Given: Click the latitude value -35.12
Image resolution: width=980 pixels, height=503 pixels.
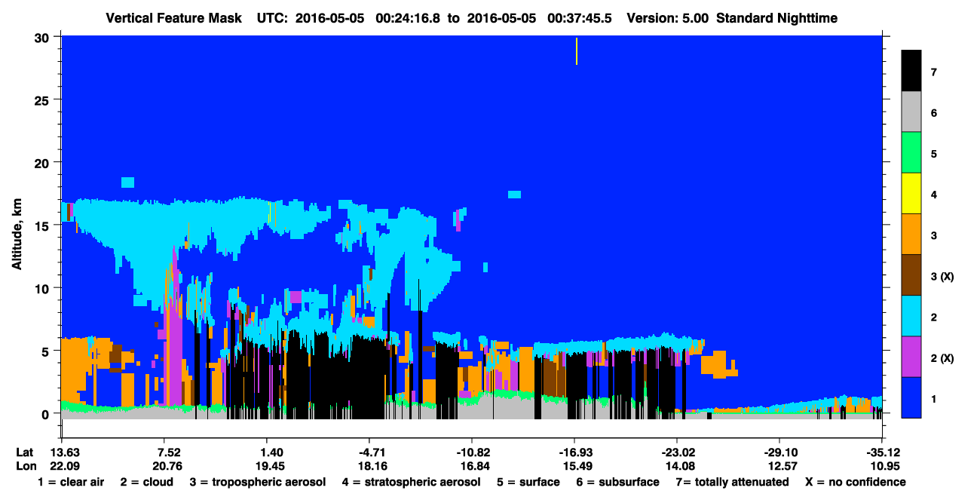Looking at the screenshot, I should (882, 452).
